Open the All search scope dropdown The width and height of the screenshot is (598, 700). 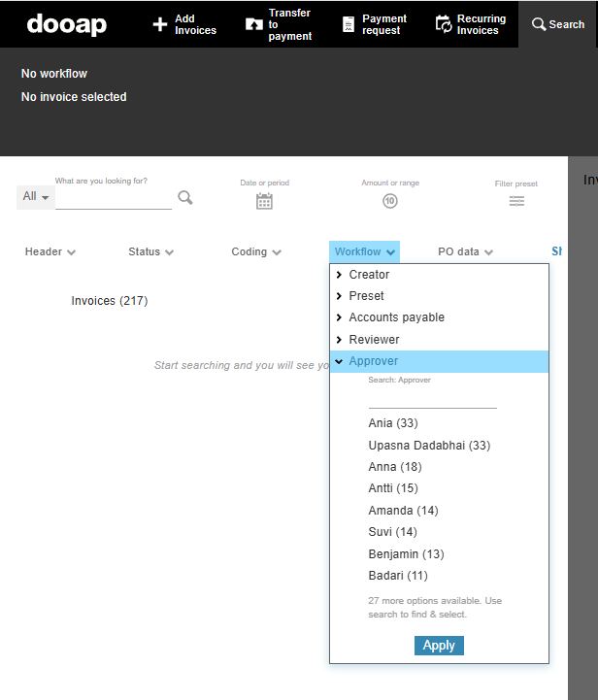click(36, 196)
